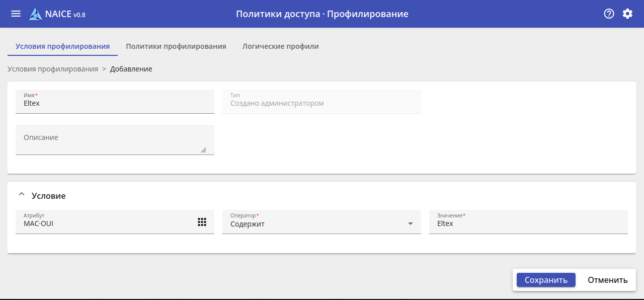The width and height of the screenshot is (644, 300).
Task: Click the NAICE logo icon
Action: 35,14
